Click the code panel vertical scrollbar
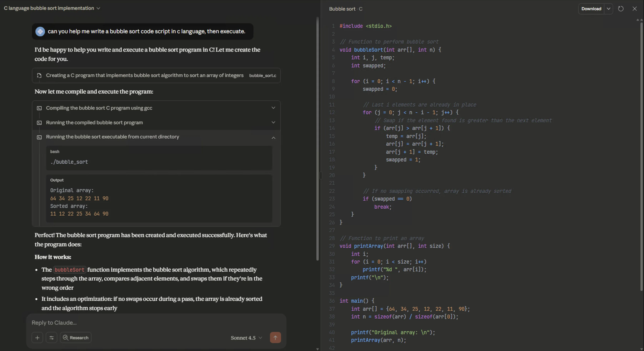644x351 pixels. pos(642,156)
